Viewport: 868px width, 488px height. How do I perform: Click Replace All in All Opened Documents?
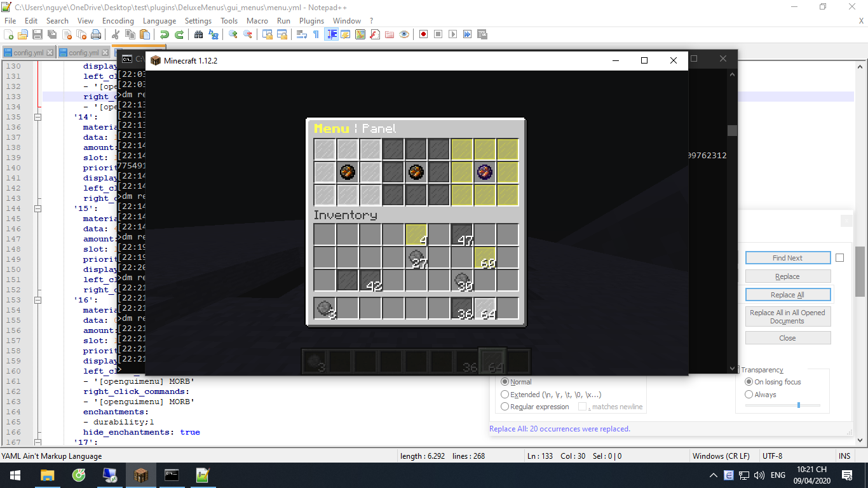[x=788, y=316]
